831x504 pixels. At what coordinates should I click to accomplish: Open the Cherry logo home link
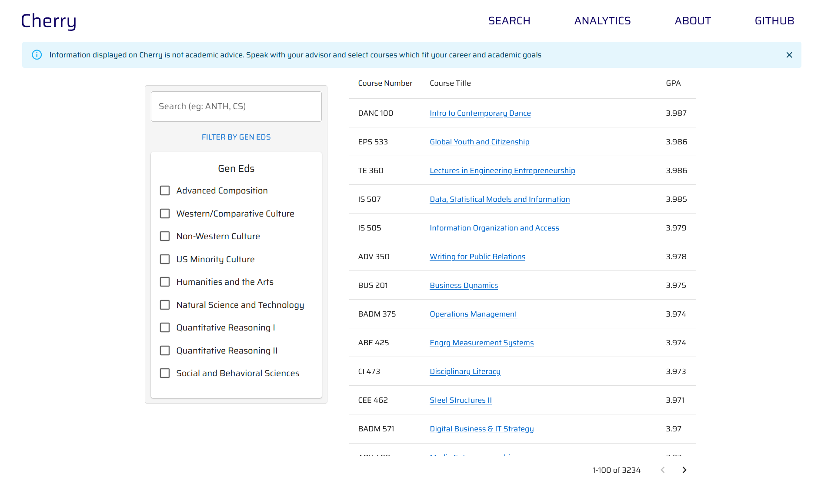click(49, 21)
